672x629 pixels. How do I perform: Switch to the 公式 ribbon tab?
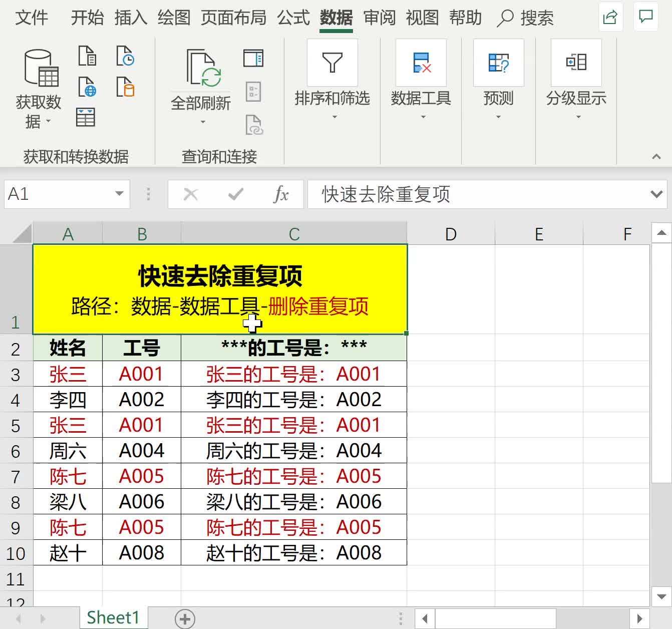point(293,18)
